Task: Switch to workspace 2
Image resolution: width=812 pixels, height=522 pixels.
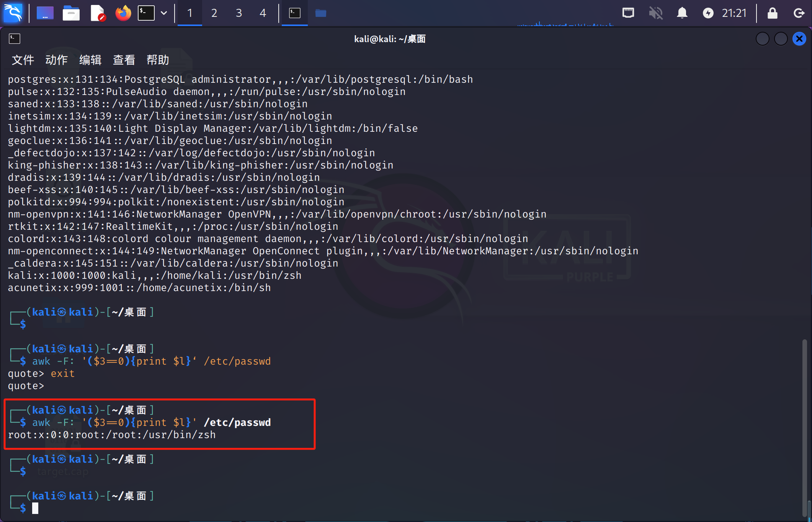Action: click(x=214, y=13)
